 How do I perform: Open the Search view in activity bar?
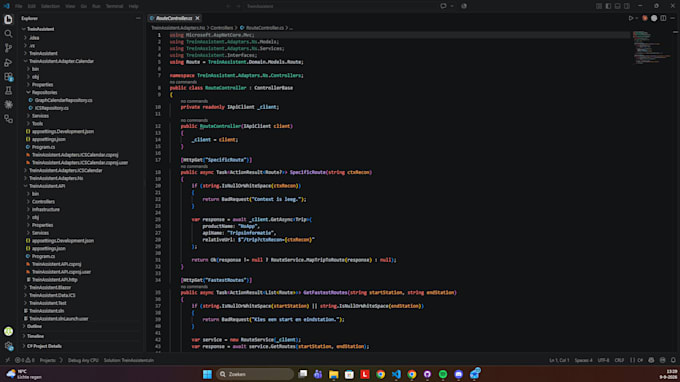click(x=8, y=33)
